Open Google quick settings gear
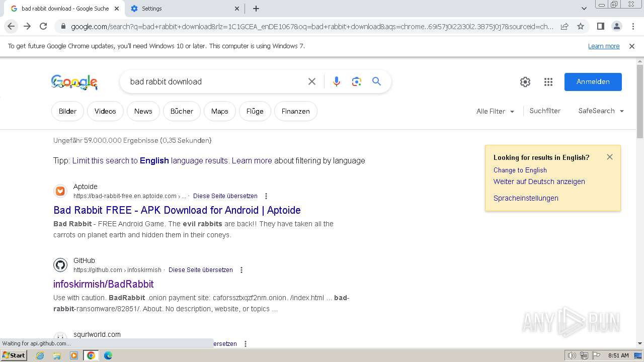Viewport: 644px width, 362px height. point(525,82)
